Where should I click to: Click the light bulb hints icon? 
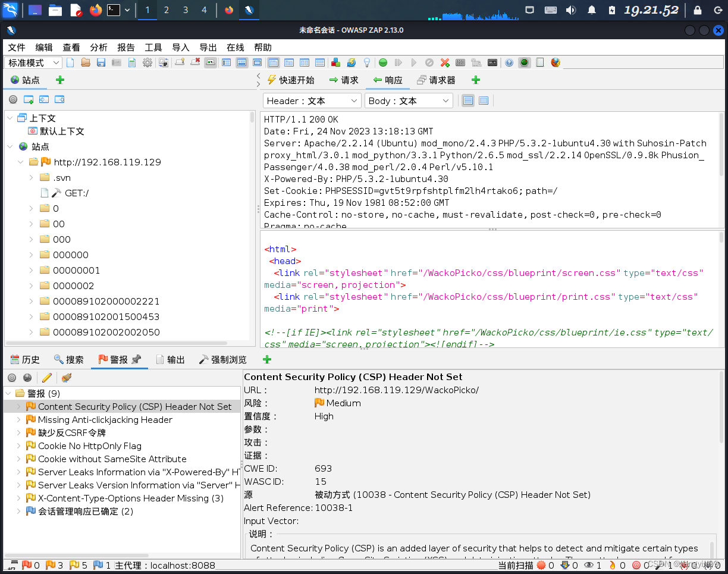click(367, 62)
